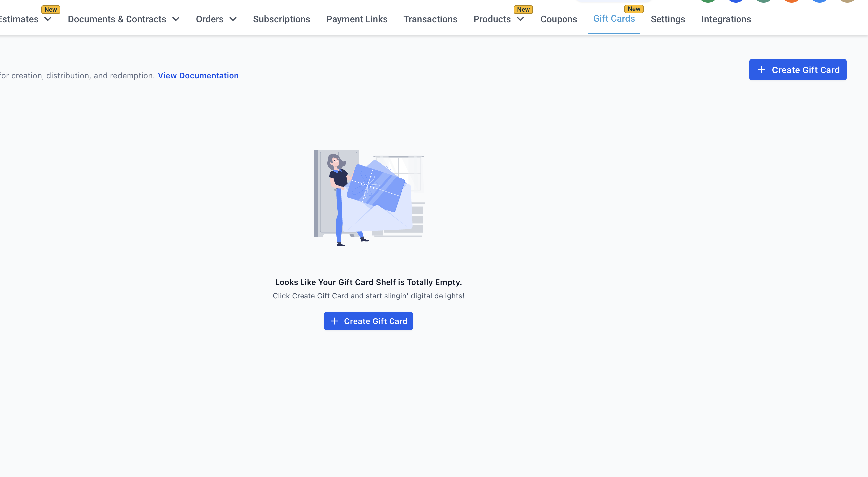
Task: Switch to Payment Links tab
Action: coord(357,19)
